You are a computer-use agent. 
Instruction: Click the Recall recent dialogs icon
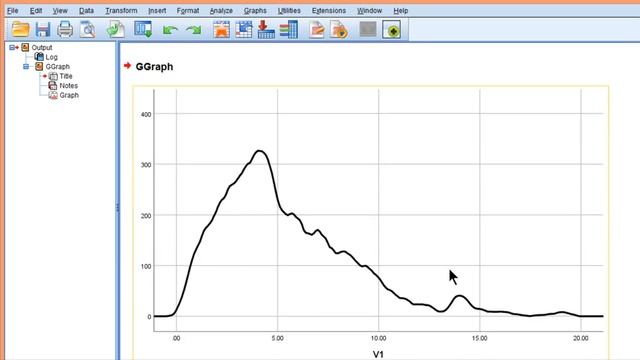coord(143,29)
